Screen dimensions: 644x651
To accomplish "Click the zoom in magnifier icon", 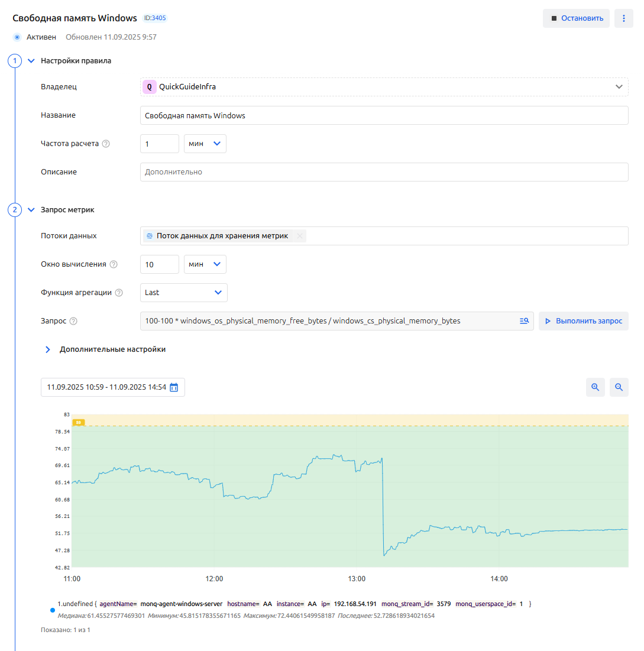I will [x=596, y=387].
